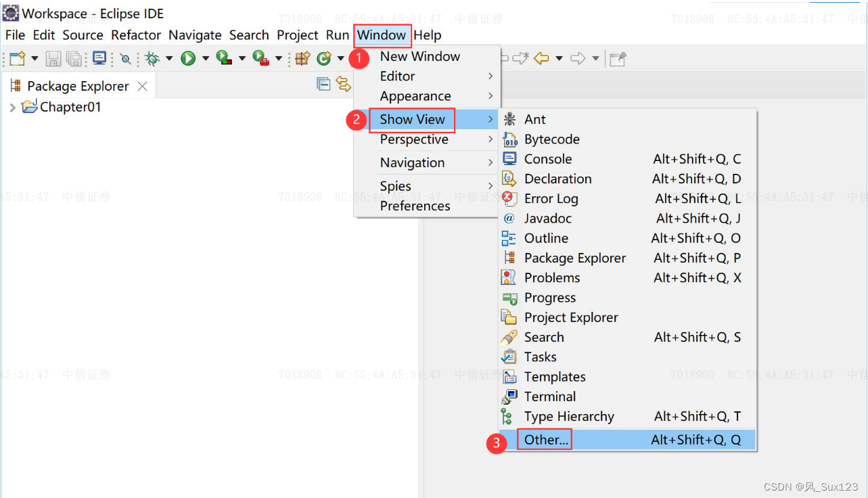Open the dropdown beside the Run icon
The height and width of the screenshot is (498, 868).
pos(206,58)
